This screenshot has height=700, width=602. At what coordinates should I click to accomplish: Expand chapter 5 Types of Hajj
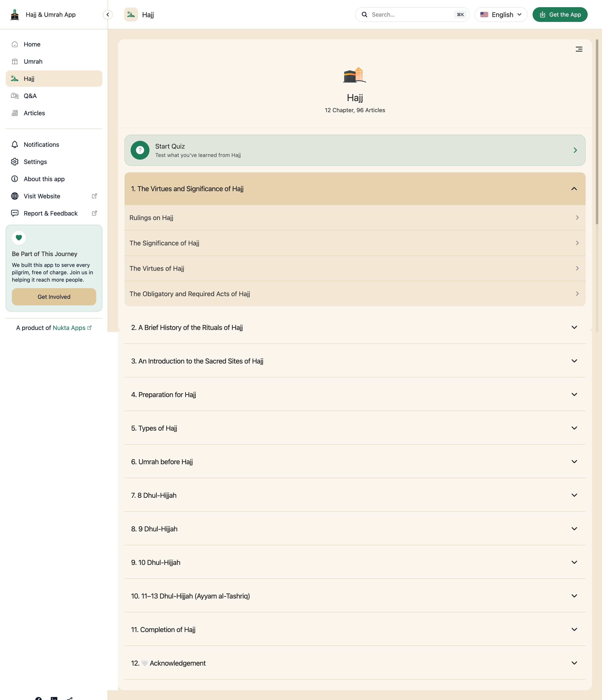(355, 428)
